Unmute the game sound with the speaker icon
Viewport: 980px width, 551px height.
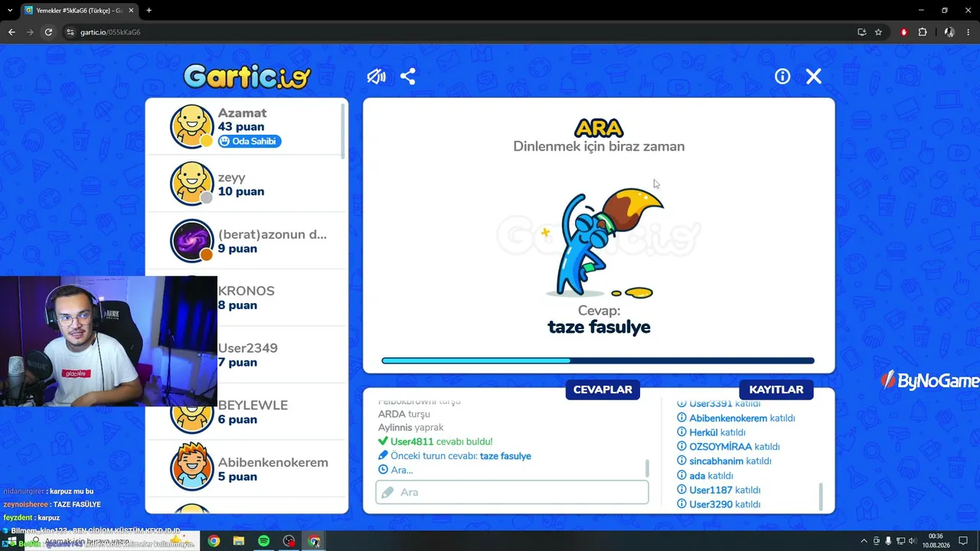[376, 77]
